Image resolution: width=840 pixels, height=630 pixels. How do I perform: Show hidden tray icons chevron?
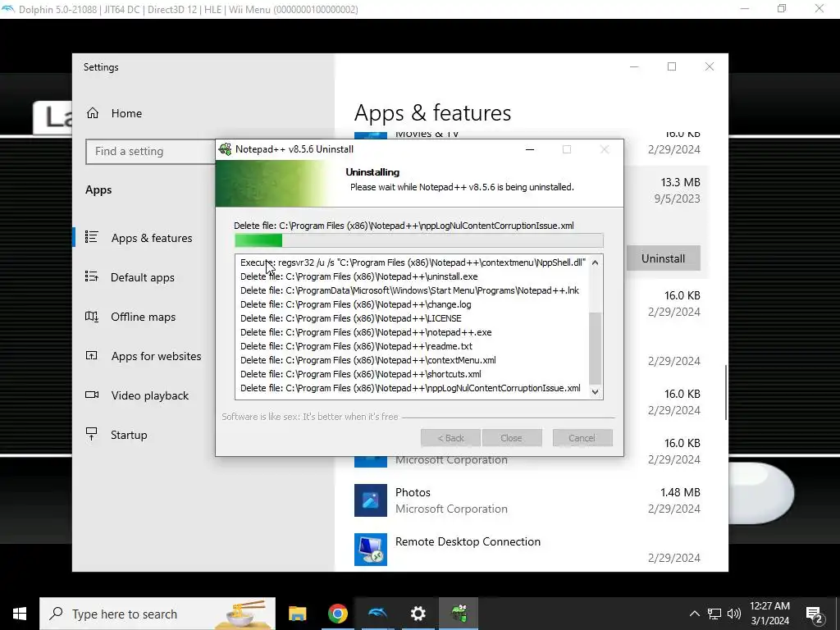(694, 614)
